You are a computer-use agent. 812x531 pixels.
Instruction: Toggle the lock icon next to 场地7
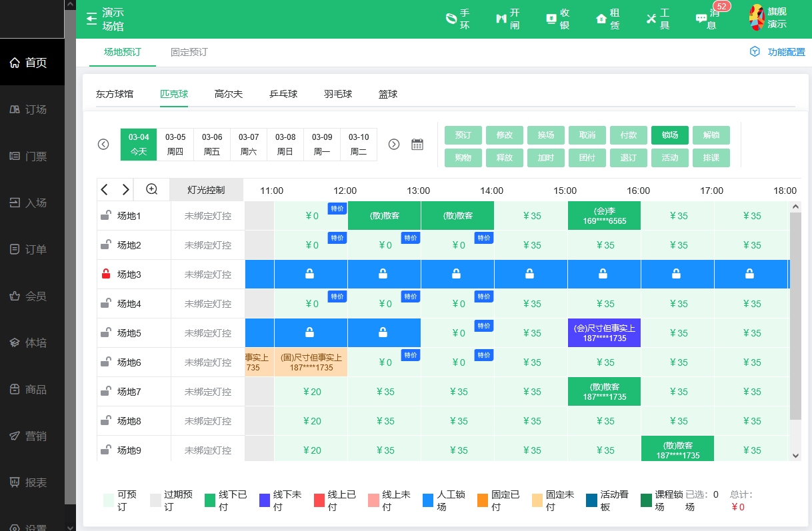tap(105, 391)
